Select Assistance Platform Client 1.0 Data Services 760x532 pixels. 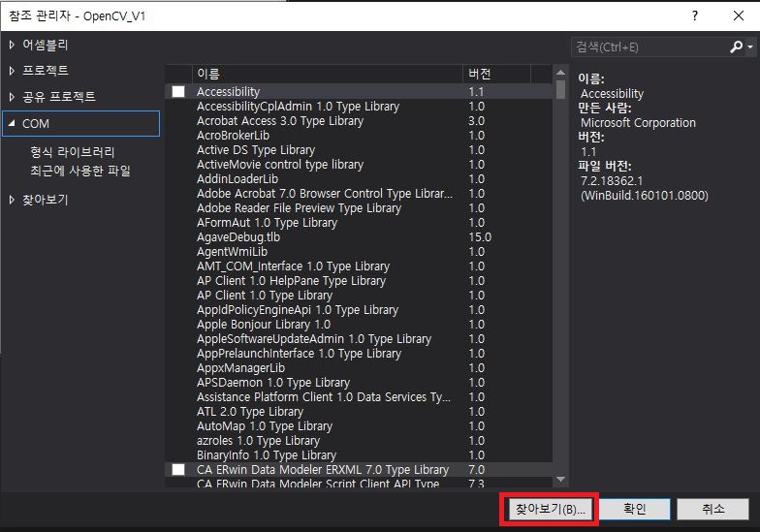click(359, 397)
